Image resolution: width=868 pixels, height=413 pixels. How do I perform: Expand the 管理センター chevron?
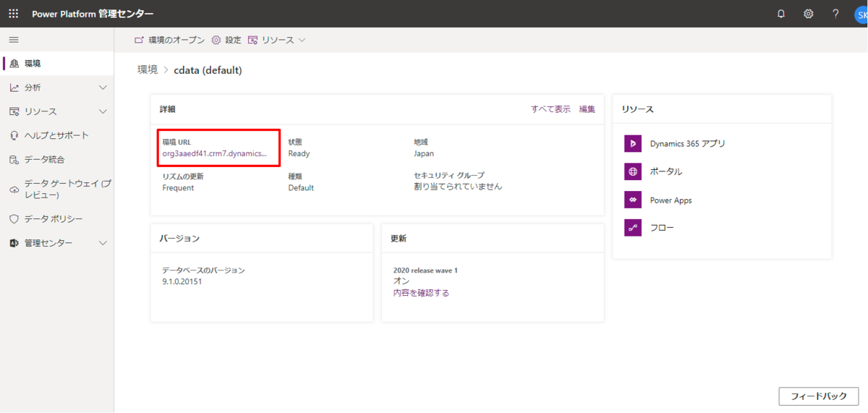(103, 243)
